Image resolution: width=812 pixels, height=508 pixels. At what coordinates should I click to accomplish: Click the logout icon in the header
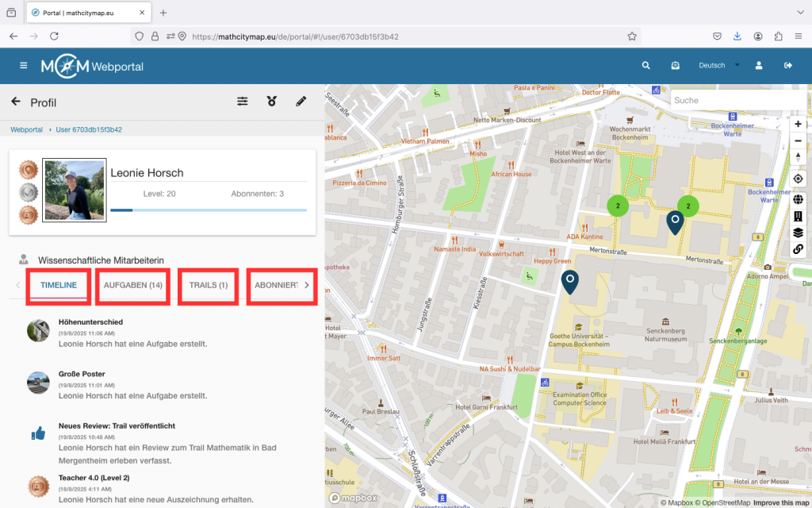(x=787, y=66)
